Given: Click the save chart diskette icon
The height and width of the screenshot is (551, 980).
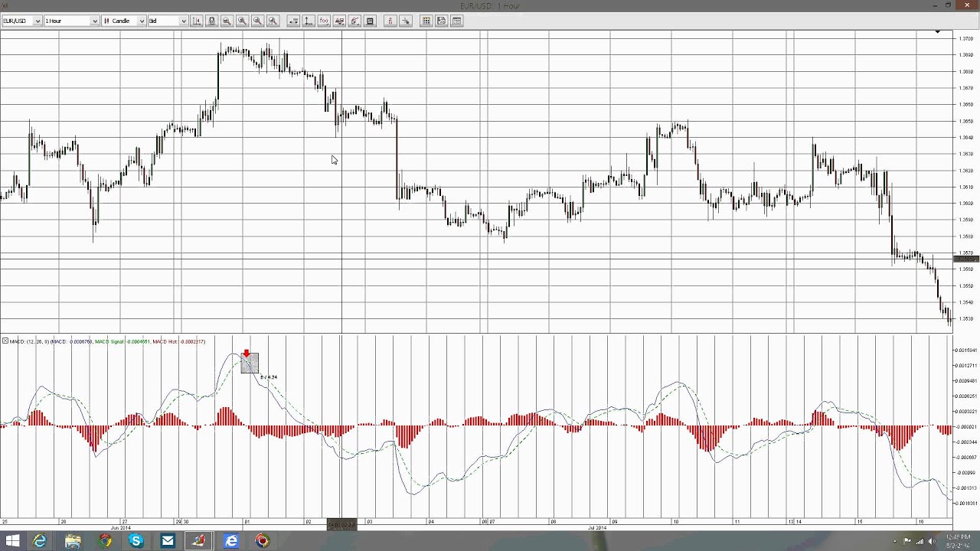Looking at the screenshot, I should 442,21.
